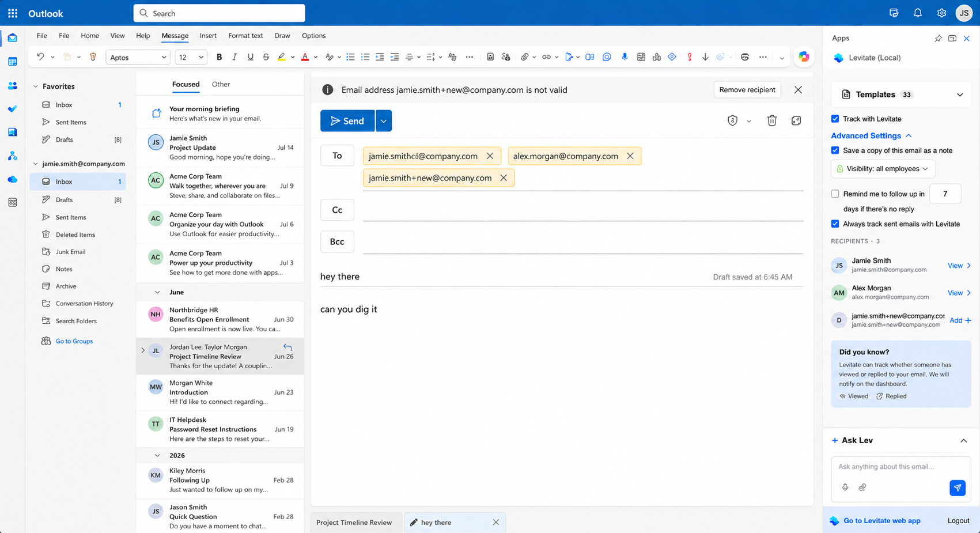Image resolution: width=980 pixels, height=533 pixels.
Task: Open the Options ribbon tab
Action: (x=314, y=36)
